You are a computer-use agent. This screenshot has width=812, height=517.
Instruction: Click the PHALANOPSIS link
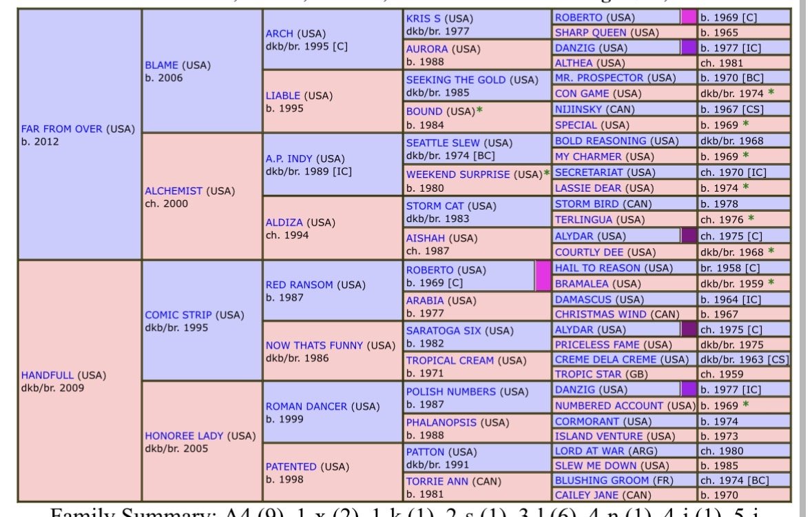[x=441, y=423]
